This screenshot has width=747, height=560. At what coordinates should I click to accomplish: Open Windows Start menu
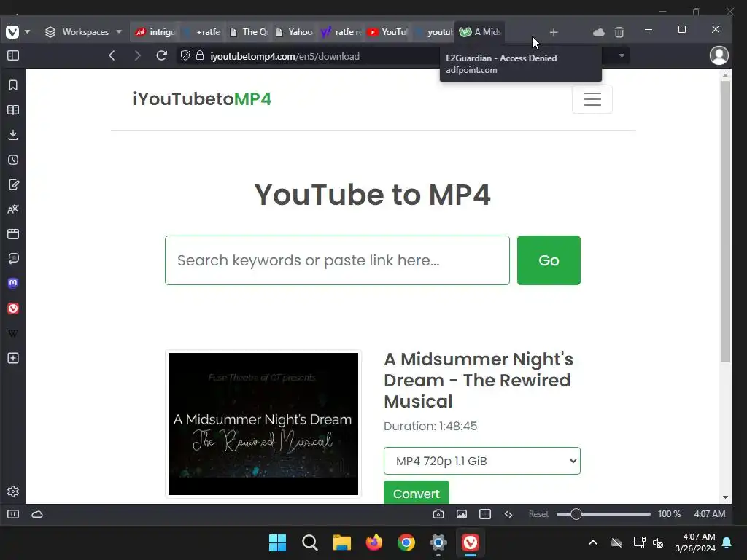pos(277,542)
